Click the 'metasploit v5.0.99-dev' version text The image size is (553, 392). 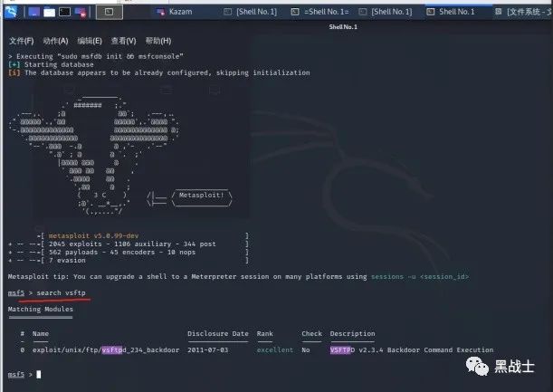[x=93, y=235]
